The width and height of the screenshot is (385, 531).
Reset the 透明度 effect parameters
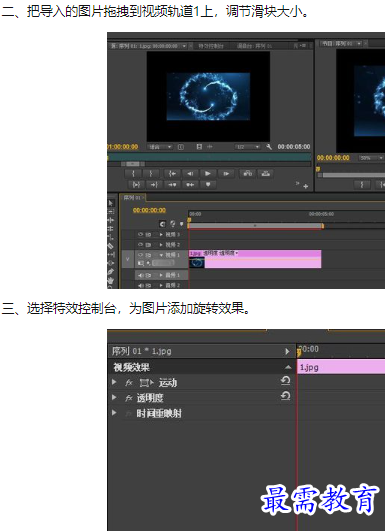click(x=285, y=397)
